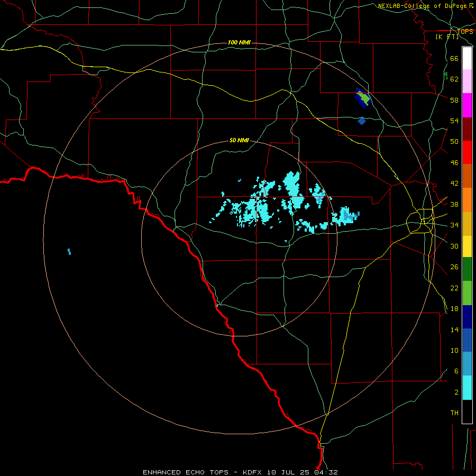The width and height of the screenshot is (476, 476).
Task: Click the legend value 22
Action: pyautogui.click(x=454, y=288)
